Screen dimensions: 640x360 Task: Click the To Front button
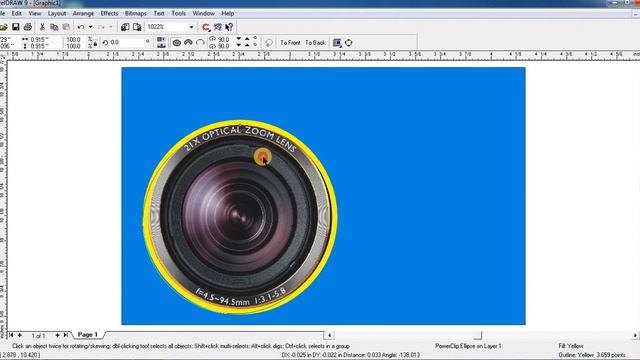tap(290, 42)
